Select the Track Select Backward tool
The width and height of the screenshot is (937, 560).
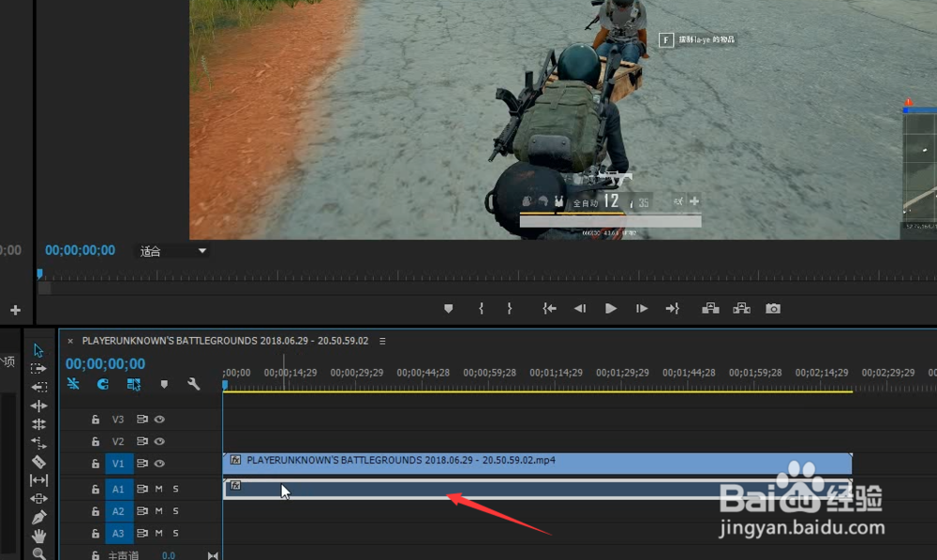pyautogui.click(x=38, y=387)
